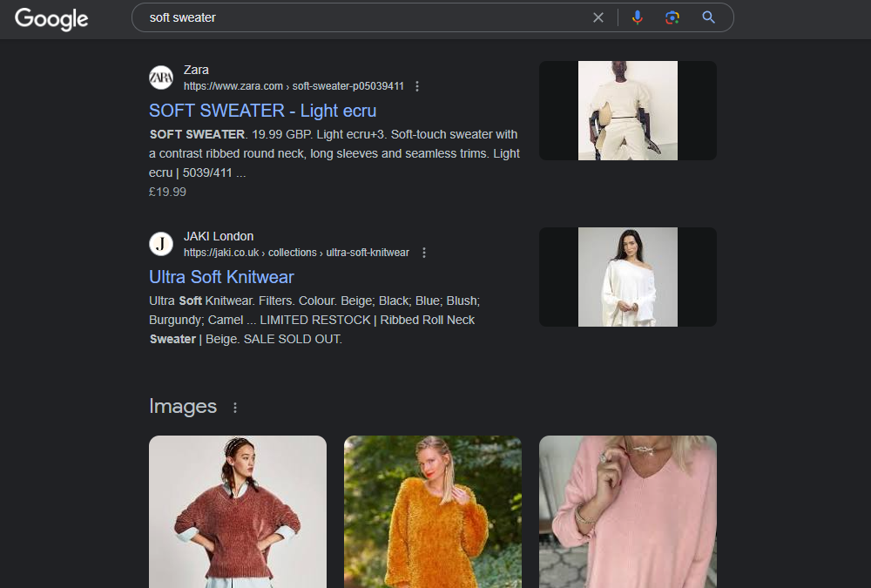Click the JAKI London circular favicon
The image size is (871, 588).
click(x=161, y=244)
